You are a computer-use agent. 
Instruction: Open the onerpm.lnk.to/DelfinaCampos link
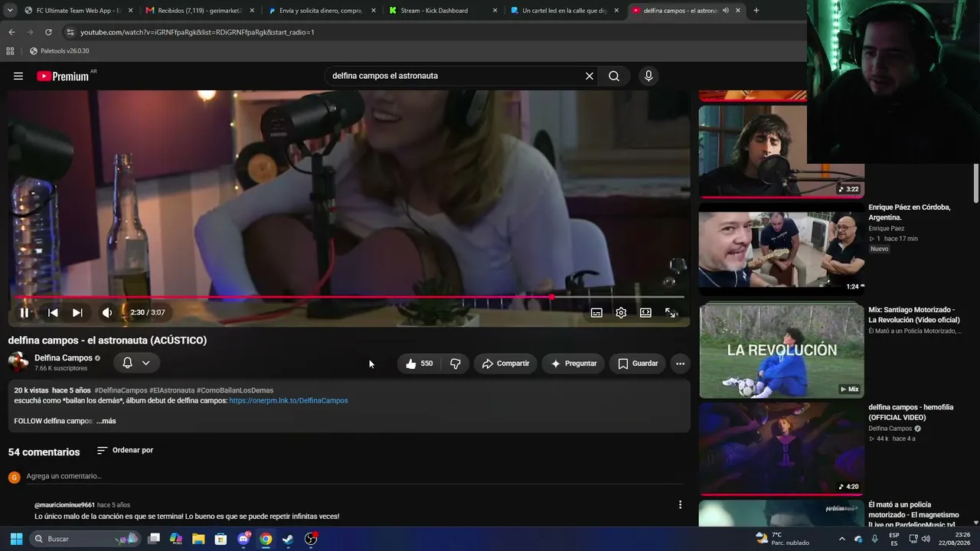pyautogui.click(x=289, y=400)
